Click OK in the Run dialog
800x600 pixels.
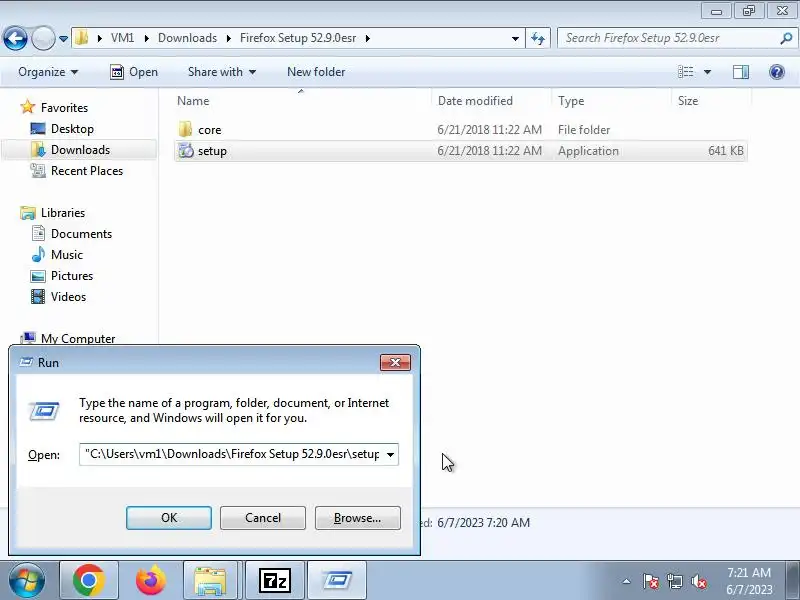click(x=169, y=518)
